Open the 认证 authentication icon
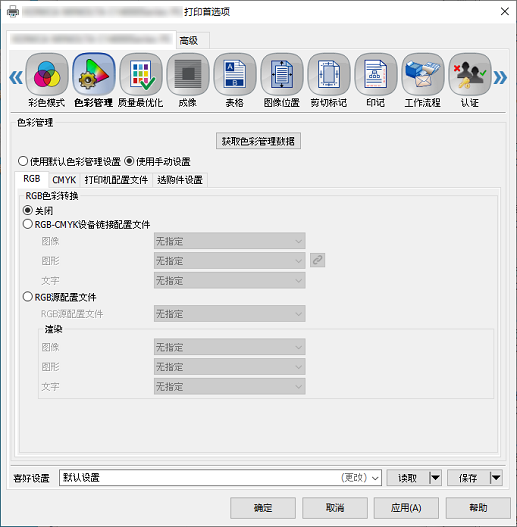Image resolution: width=517 pixels, height=527 pixels. coord(470,75)
